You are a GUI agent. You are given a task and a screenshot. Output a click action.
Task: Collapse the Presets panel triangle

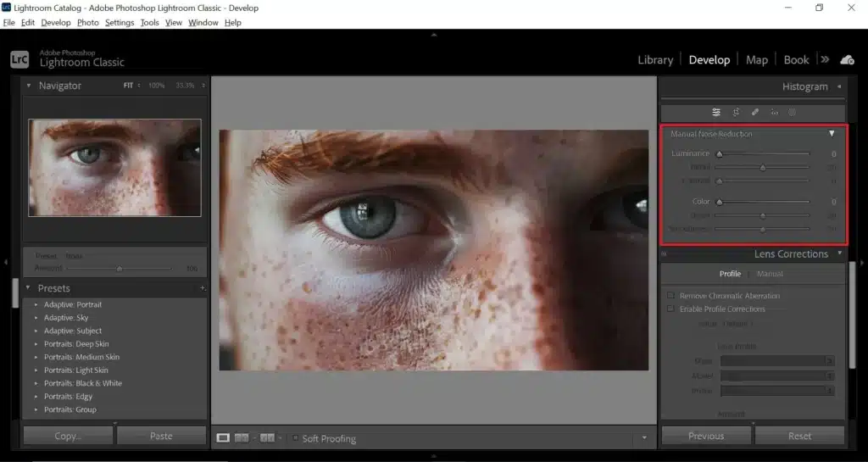[x=28, y=287]
